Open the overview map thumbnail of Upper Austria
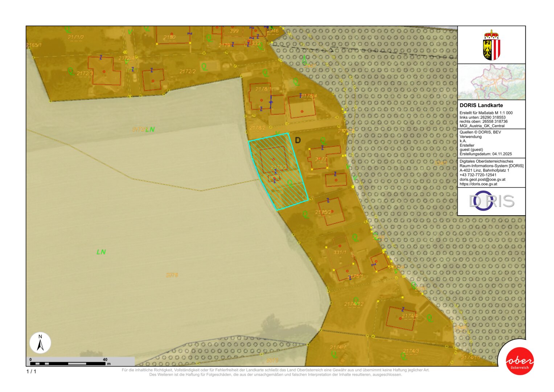This screenshot has height=392, width=554. coord(491,82)
